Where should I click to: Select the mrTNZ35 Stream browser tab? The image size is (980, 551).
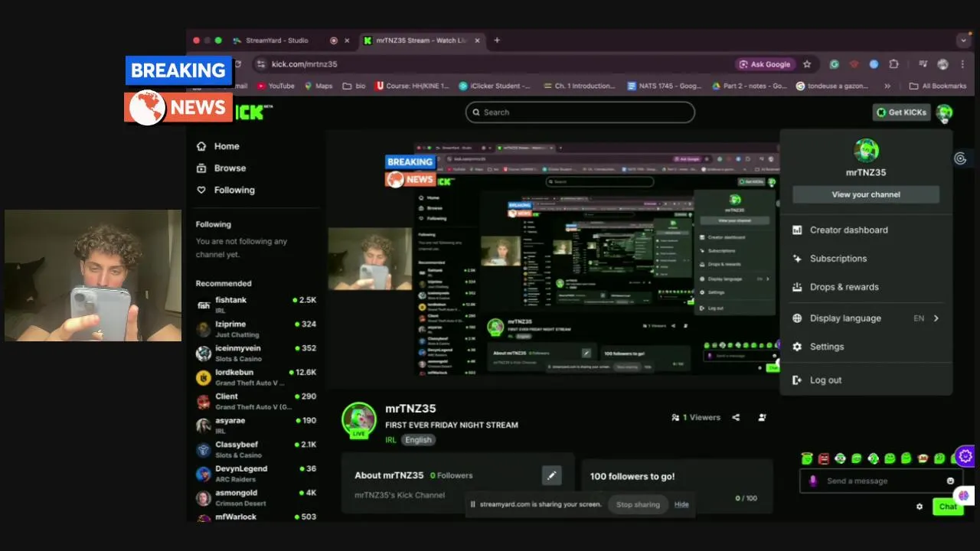click(421, 41)
